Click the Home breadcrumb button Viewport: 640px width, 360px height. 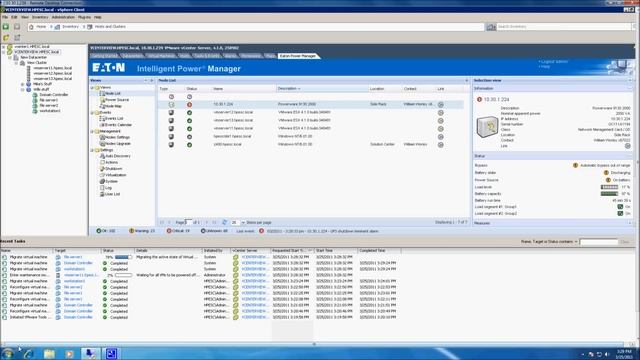point(38,27)
